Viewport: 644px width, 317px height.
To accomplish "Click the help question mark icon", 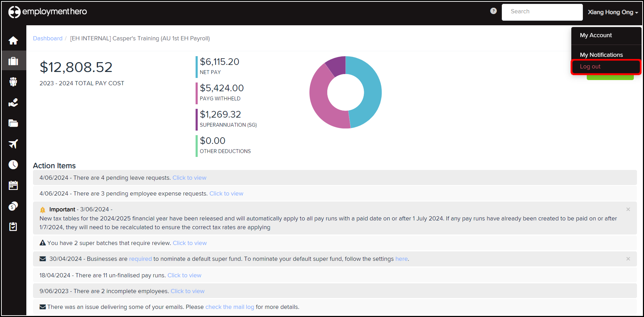I will [x=493, y=11].
